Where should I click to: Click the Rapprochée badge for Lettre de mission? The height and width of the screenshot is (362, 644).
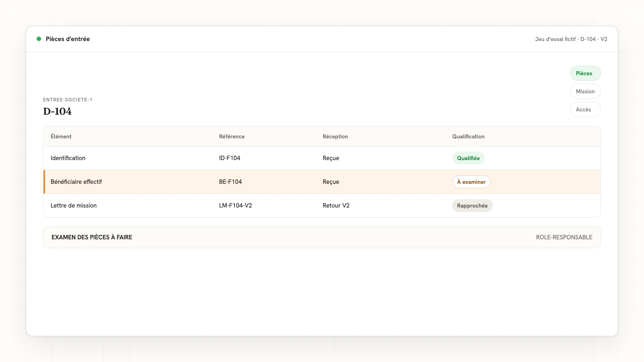[472, 206]
